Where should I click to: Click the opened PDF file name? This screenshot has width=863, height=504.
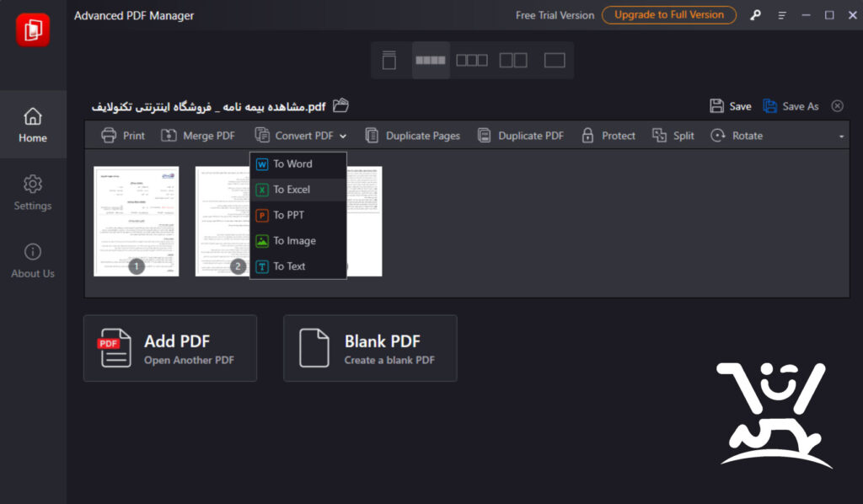tap(209, 107)
